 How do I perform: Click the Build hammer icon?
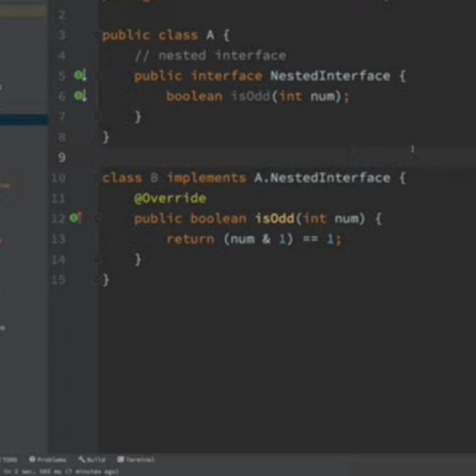(82, 459)
